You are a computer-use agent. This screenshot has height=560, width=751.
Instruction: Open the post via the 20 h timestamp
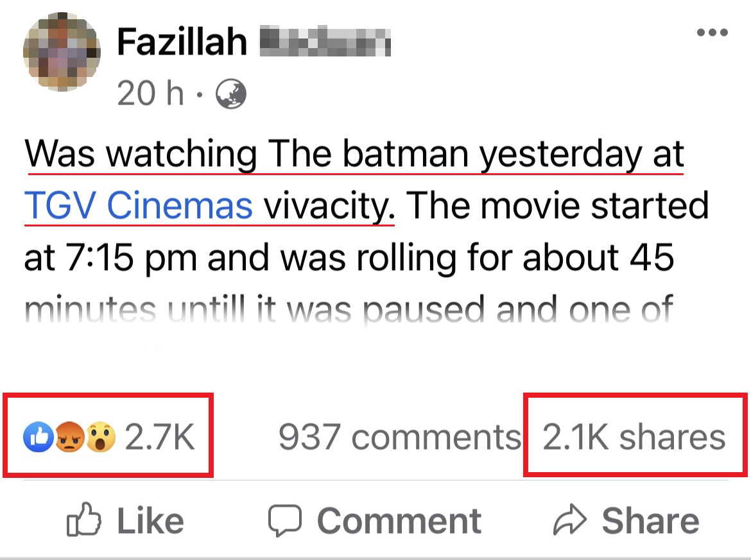(151, 95)
